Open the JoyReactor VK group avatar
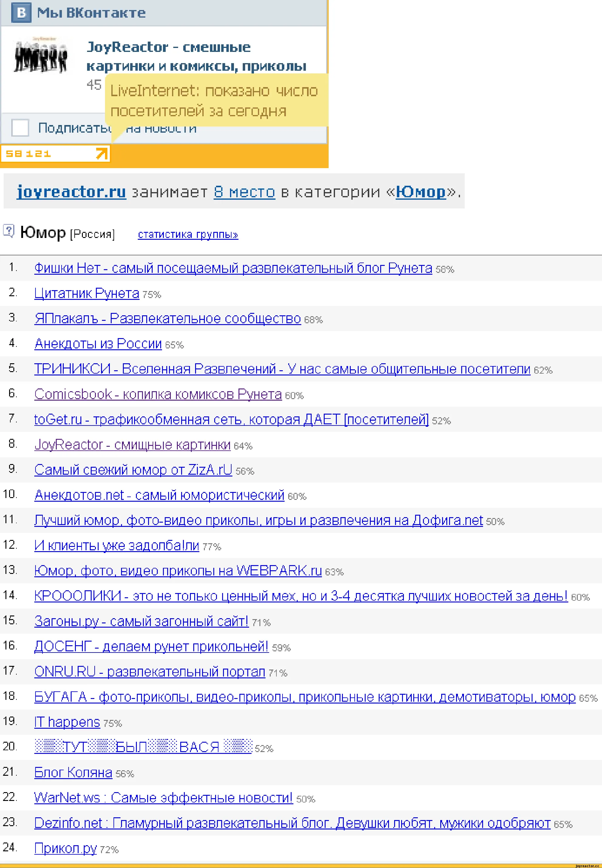The height and width of the screenshot is (868, 602). pyautogui.click(x=41, y=55)
